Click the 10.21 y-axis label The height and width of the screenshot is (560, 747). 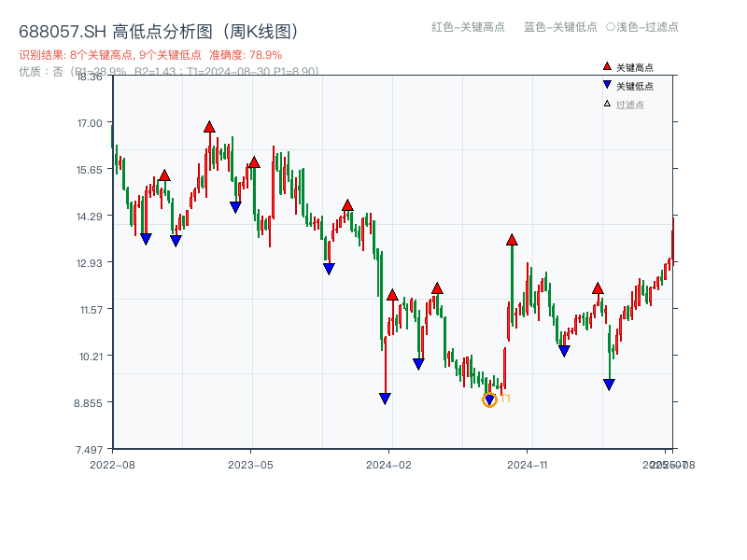(91, 357)
